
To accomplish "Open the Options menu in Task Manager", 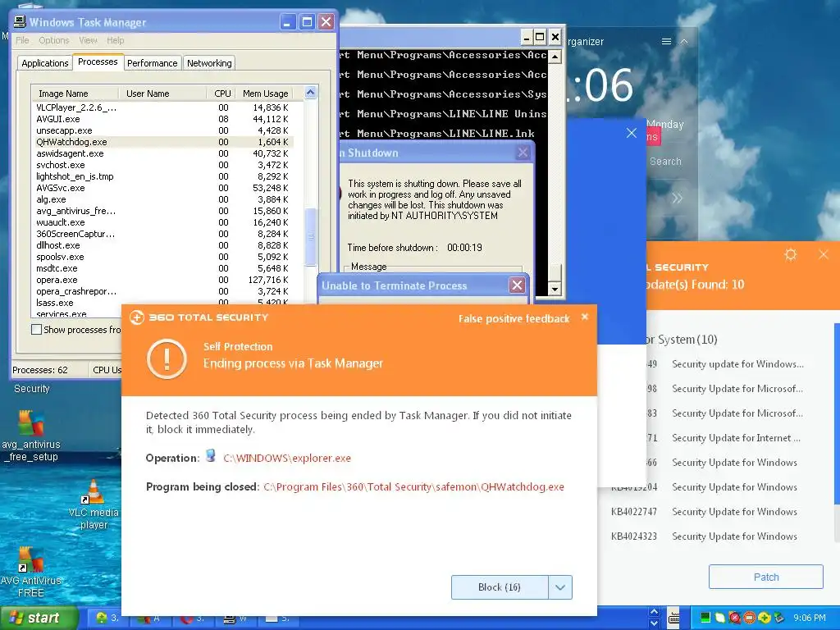I will point(53,40).
